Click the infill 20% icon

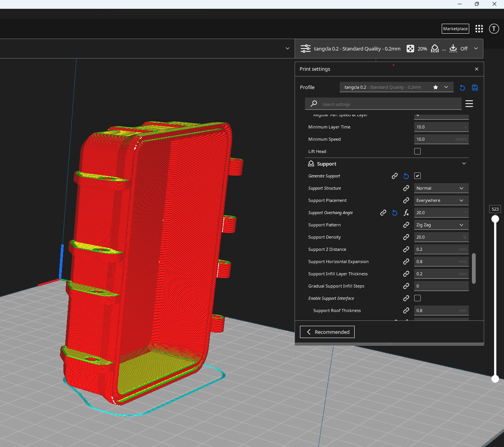tap(410, 49)
